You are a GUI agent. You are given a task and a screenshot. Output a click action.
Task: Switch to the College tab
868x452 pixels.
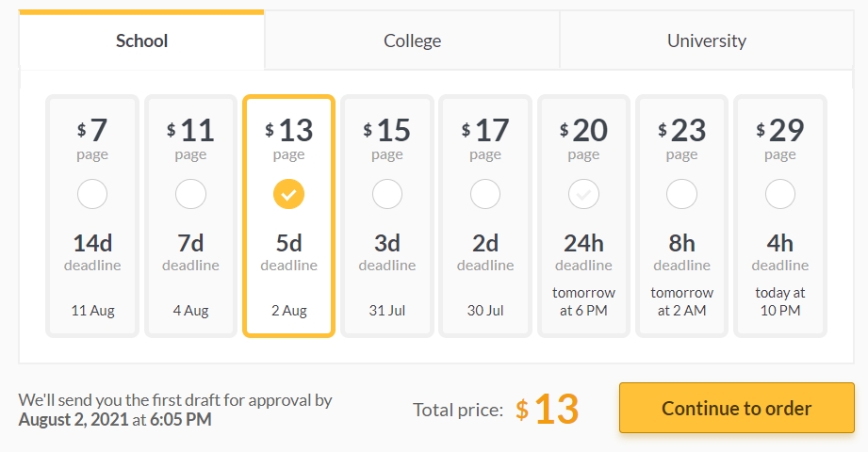(413, 40)
